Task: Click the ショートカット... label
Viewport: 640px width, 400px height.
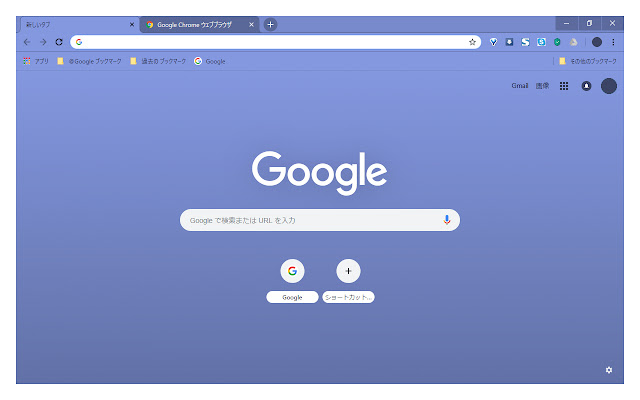Action: tap(348, 297)
